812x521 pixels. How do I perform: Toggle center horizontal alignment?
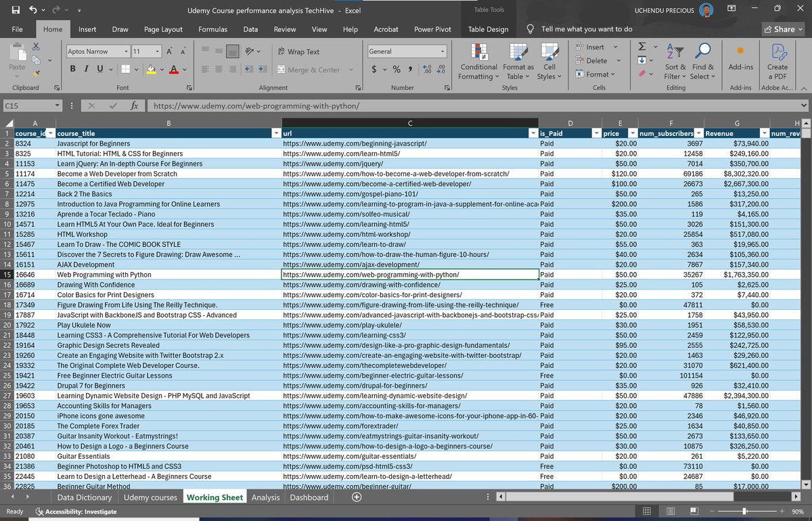(219, 69)
